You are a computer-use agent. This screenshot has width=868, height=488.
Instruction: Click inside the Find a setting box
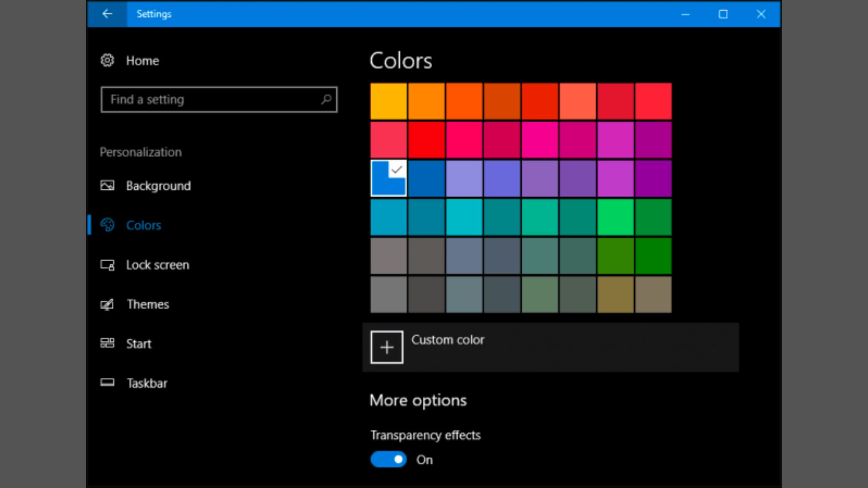click(203, 99)
